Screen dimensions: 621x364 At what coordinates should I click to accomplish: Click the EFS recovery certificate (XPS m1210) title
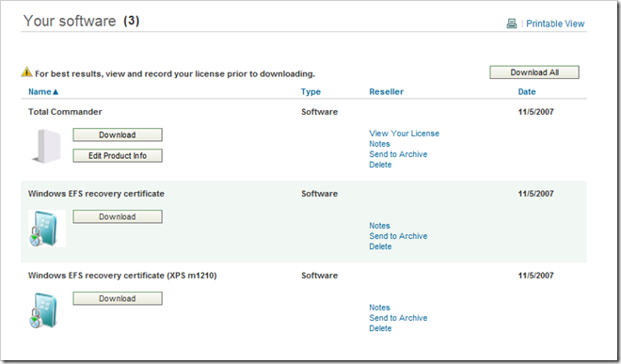coord(122,276)
